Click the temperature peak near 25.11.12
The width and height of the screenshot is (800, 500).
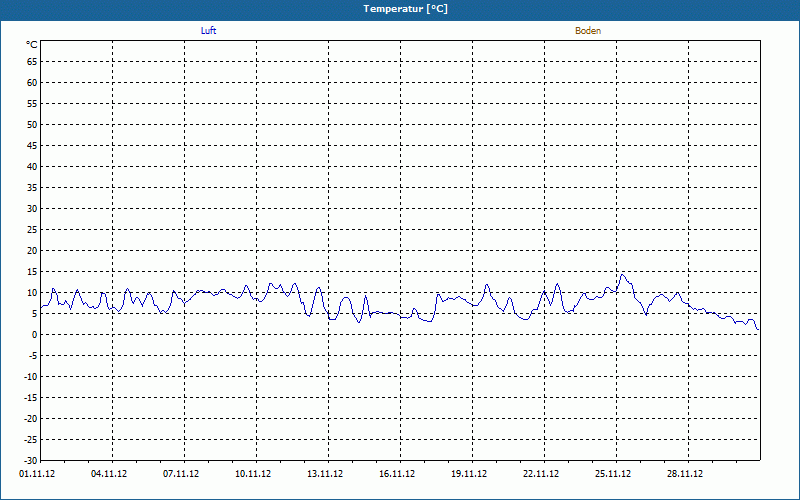click(x=622, y=275)
